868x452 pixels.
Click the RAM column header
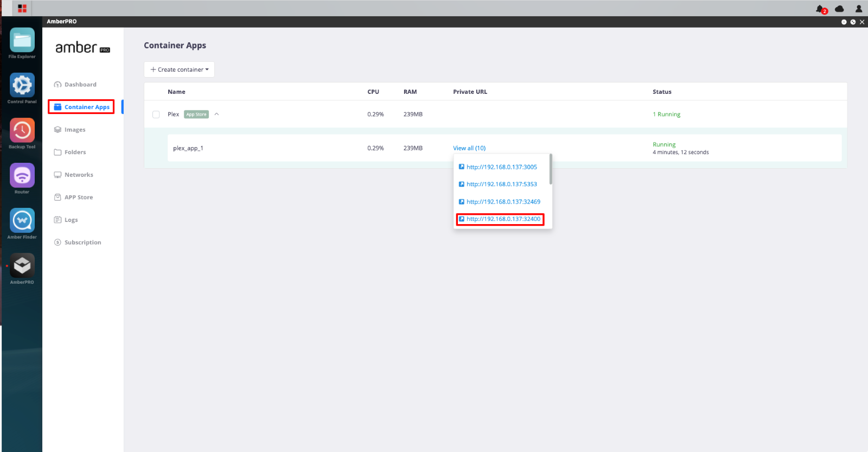click(410, 92)
